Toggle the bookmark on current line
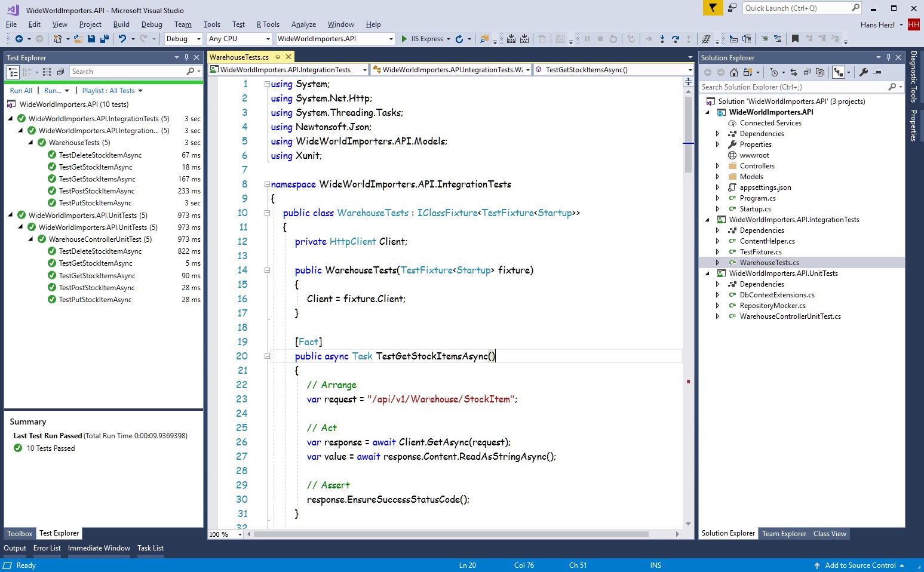The height and width of the screenshot is (572, 924). click(795, 39)
